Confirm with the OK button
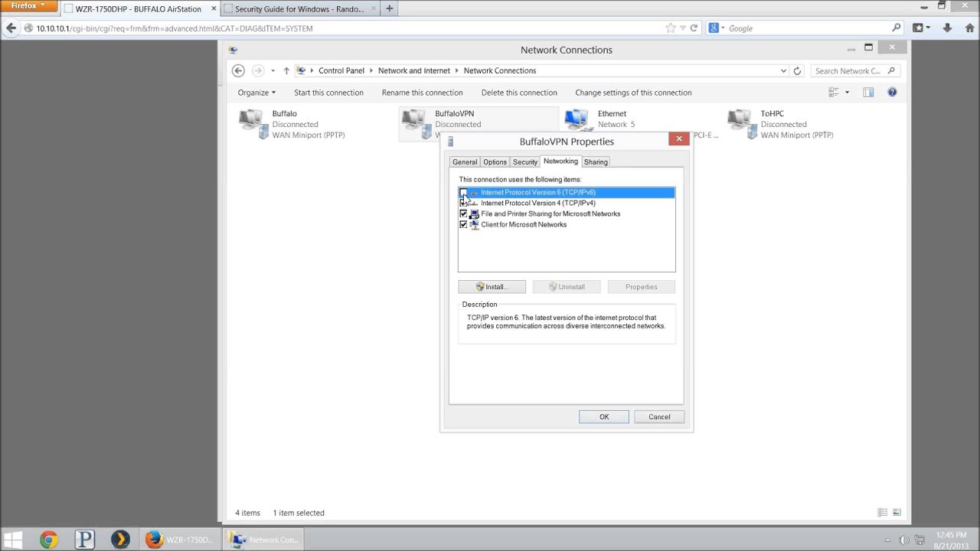This screenshot has height=551, width=980. 604,417
